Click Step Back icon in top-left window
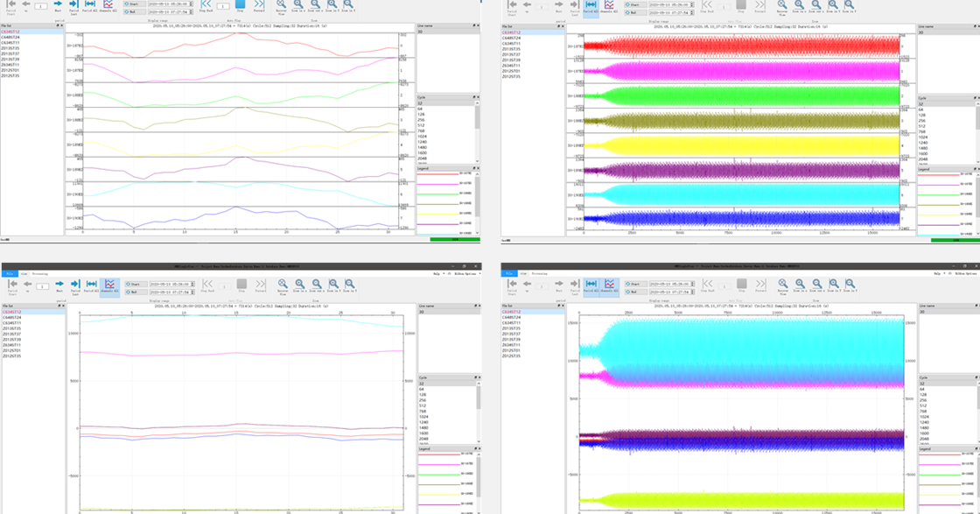Screen dimensions: 980x514 (206, 4)
